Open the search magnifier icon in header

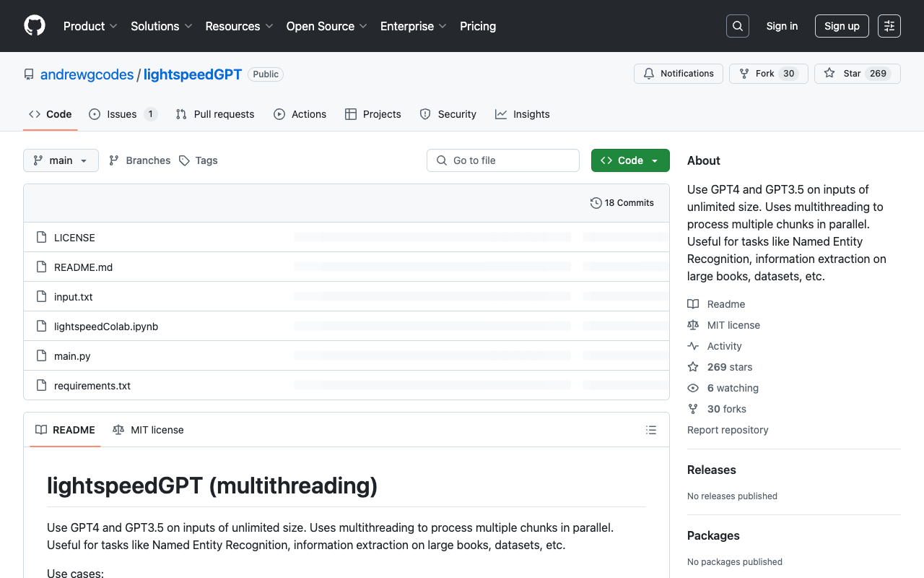pyautogui.click(x=738, y=26)
